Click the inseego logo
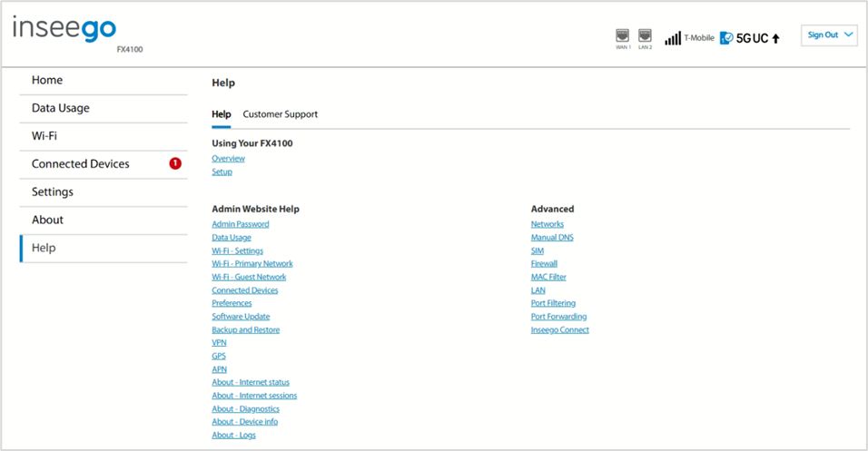868x451 pixels. 64,28
